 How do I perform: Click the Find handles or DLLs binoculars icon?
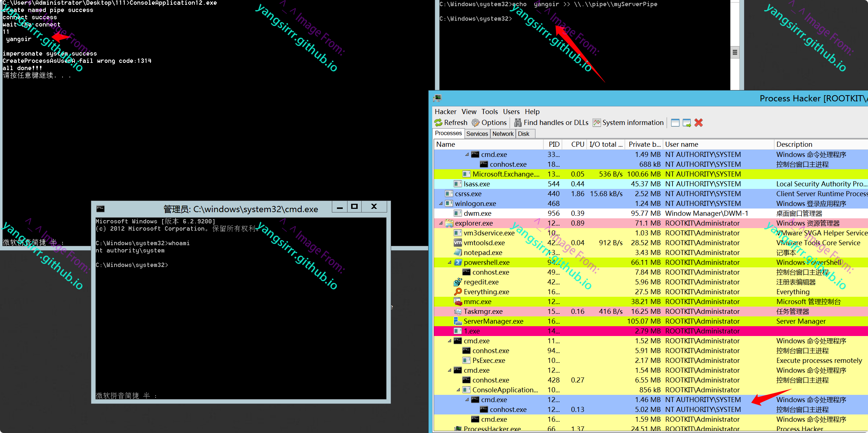coord(518,123)
